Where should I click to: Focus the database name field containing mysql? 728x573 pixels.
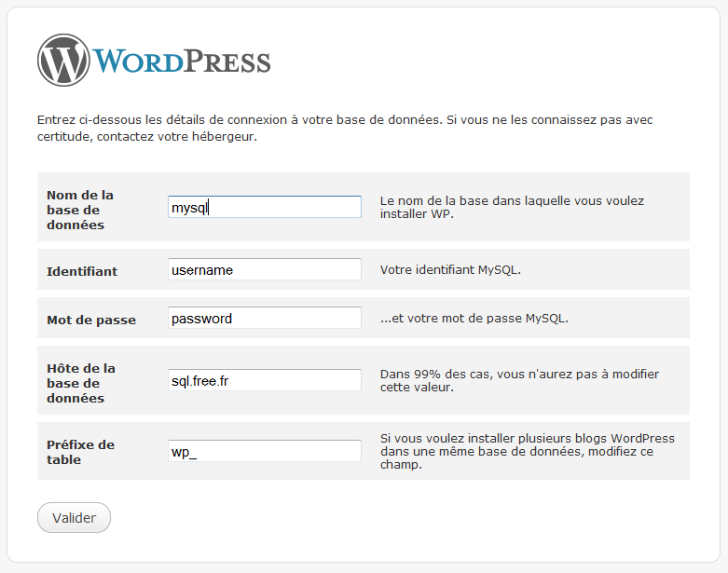[264, 207]
